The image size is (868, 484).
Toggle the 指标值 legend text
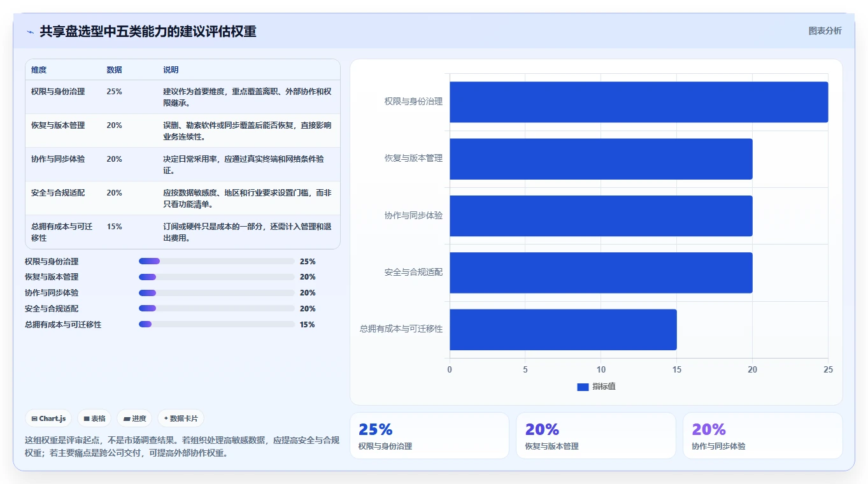click(x=604, y=387)
